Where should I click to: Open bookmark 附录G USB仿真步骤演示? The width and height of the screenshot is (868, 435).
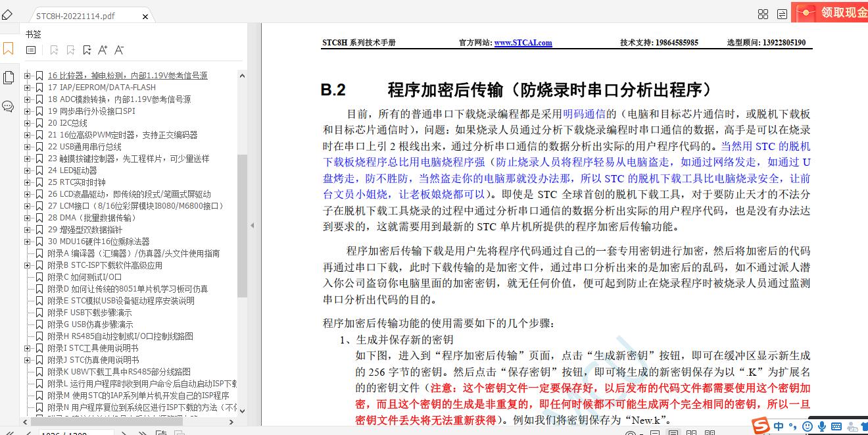pos(90,324)
